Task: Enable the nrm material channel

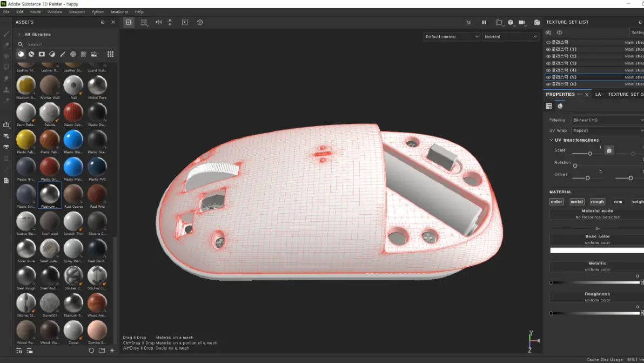Action: 618,202
